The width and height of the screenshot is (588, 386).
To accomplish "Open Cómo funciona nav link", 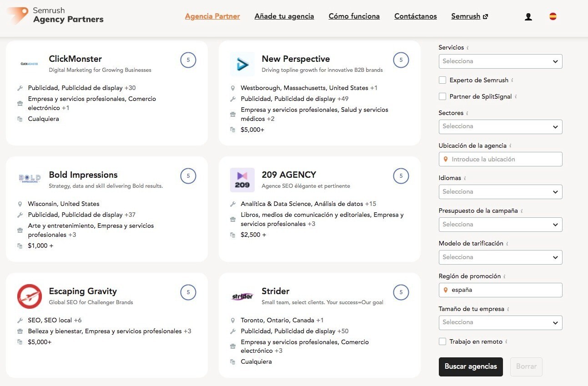I will pos(354,16).
